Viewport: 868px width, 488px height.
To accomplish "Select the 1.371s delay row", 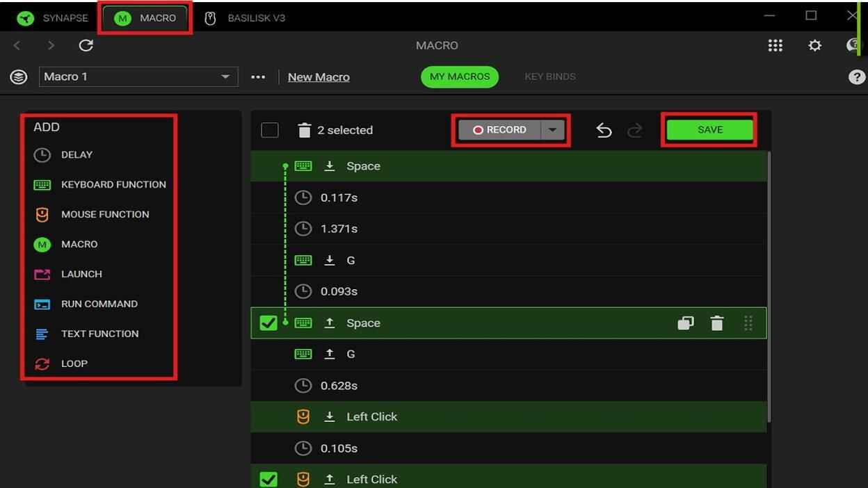I will pyautogui.click(x=508, y=229).
